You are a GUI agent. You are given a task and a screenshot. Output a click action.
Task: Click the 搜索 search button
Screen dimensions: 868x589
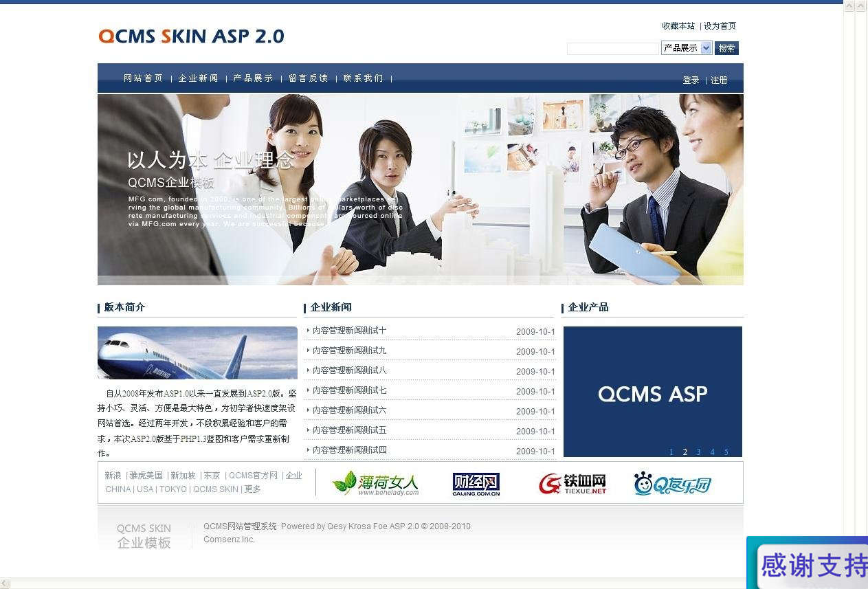point(726,48)
